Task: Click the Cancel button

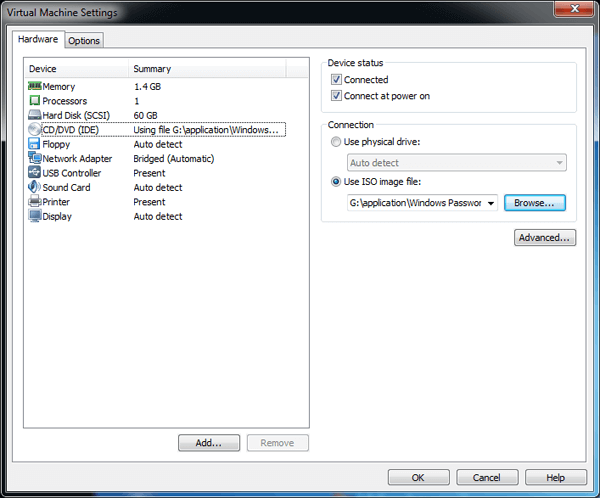Action: [x=487, y=478]
